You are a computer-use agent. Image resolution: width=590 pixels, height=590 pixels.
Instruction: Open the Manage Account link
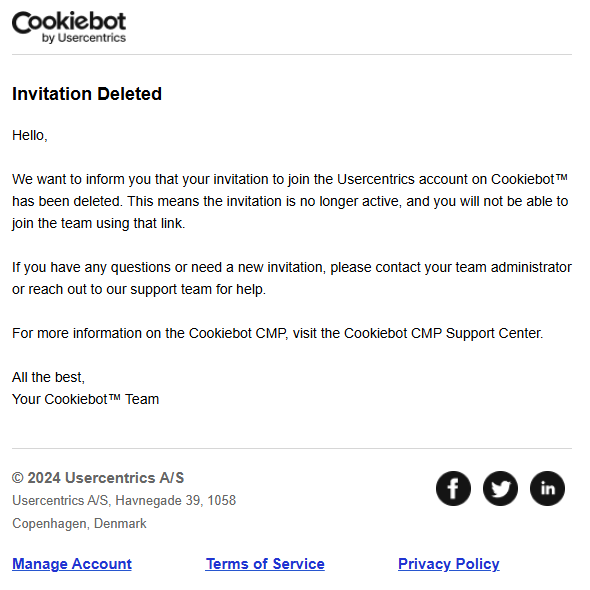click(72, 564)
